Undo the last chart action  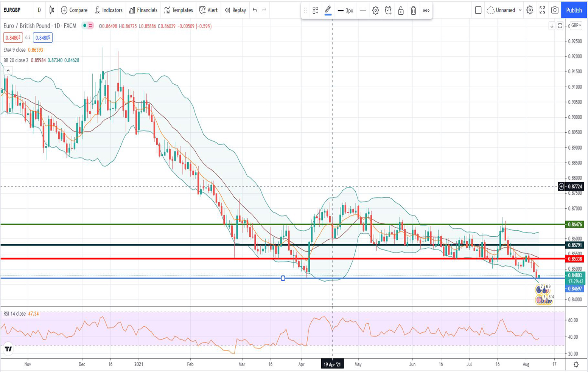coord(255,10)
